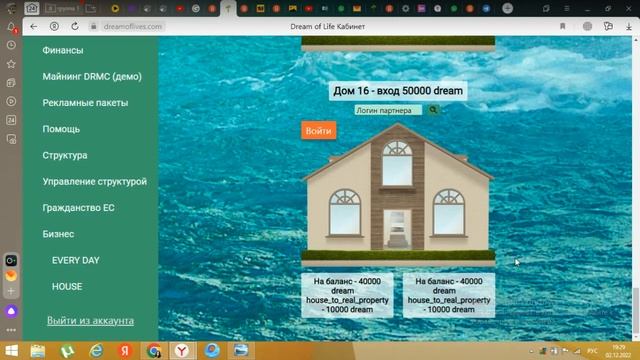Click the system tray clock
The height and width of the screenshot is (360, 640).
(618, 351)
